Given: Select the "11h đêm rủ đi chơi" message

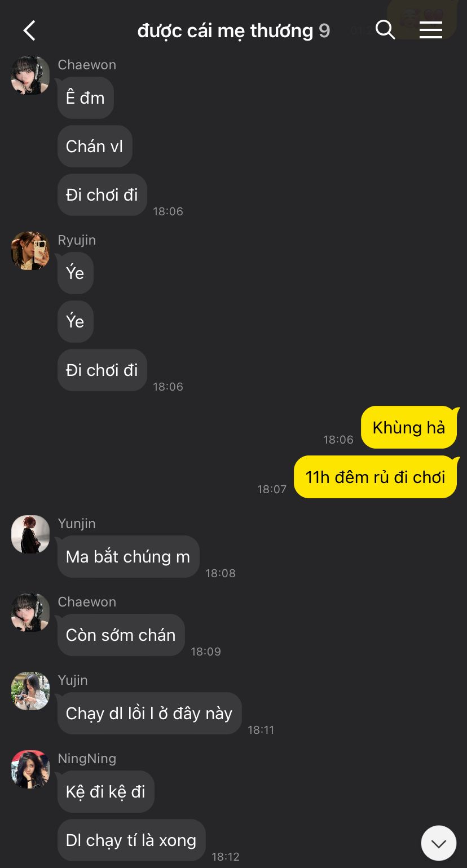Looking at the screenshot, I should [376, 477].
